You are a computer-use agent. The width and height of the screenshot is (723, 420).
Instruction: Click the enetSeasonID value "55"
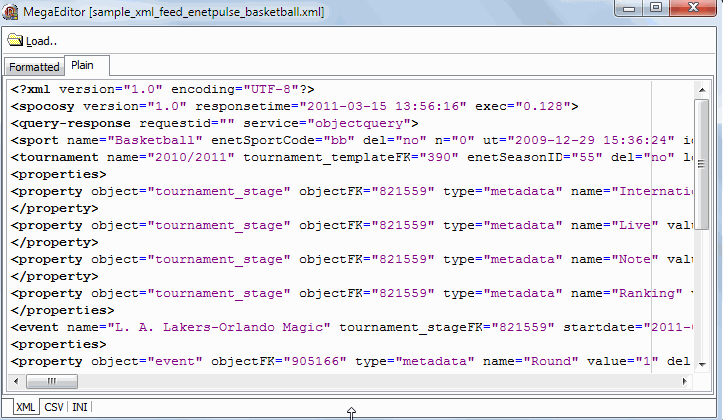[x=587, y=157]
